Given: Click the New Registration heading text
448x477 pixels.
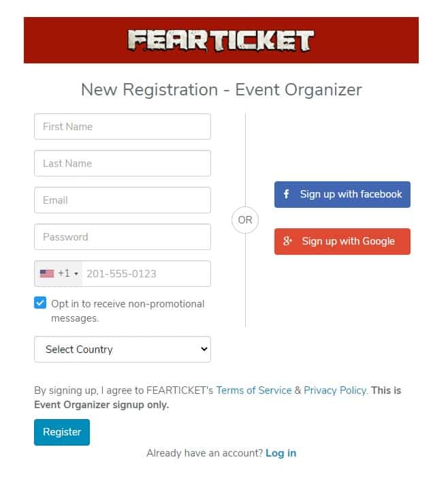Looking at the screenshot, I should pyautogui.click(x=221, y=89).
